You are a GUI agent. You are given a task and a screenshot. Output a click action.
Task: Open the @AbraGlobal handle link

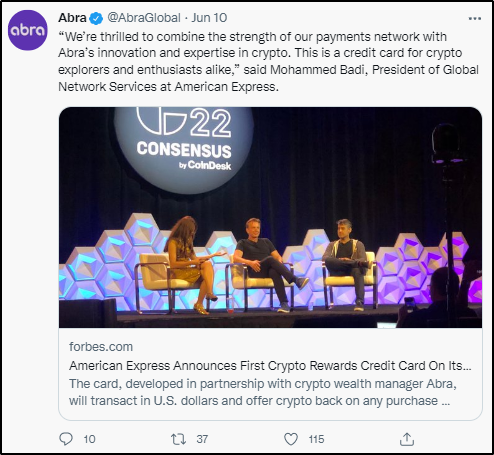coord(144,18)
